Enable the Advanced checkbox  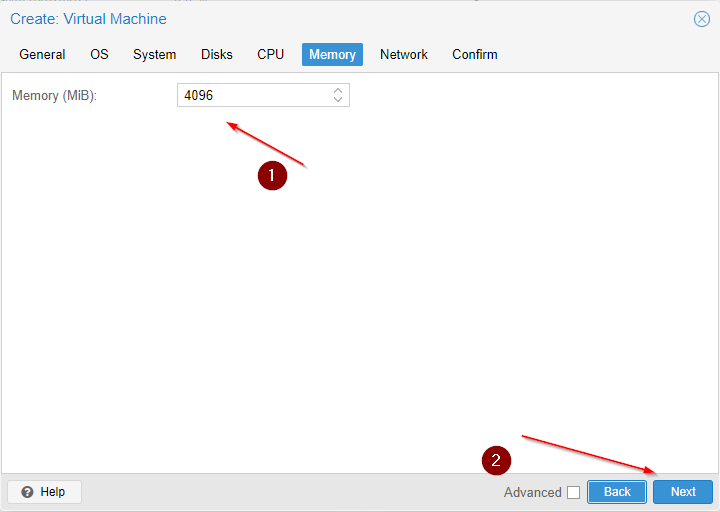point(573,492)
